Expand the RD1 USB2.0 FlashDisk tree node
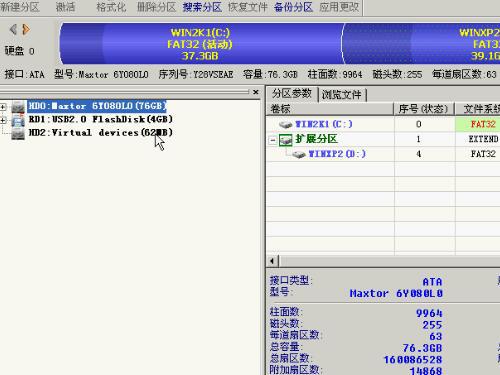The height and width of the screenshot is (375, 500). 3,120
